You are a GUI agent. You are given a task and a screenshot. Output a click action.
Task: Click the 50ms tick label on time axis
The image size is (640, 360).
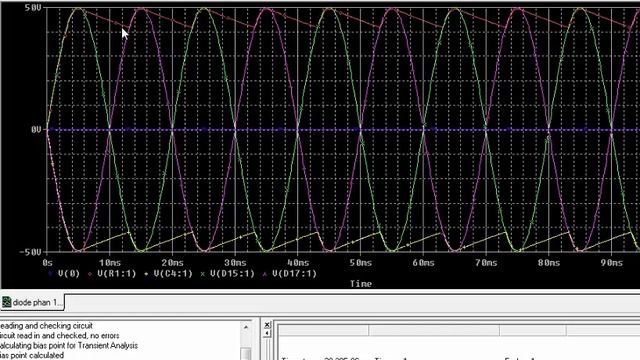[x=361, y=262]
